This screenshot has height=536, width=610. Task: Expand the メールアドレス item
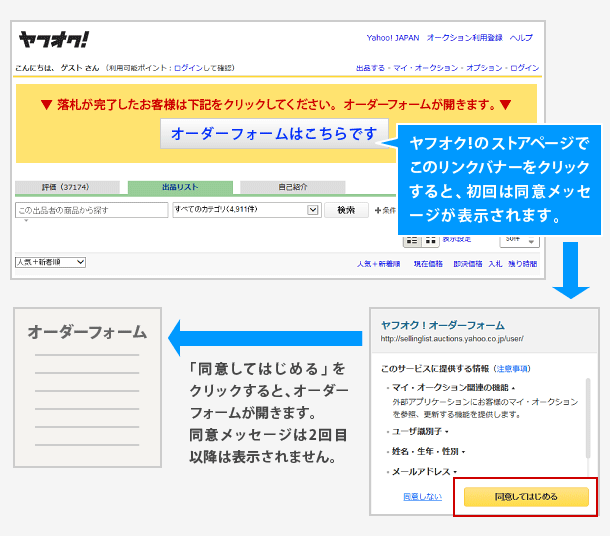(424, 472)
